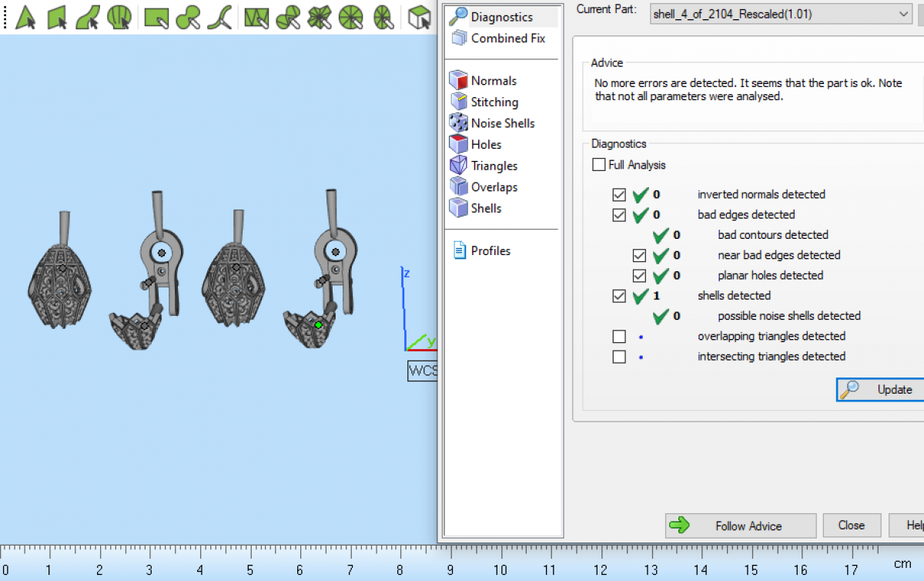This screenshot has height=581, width=924.
Task: Select the Overlaps page
Action: 494,187
